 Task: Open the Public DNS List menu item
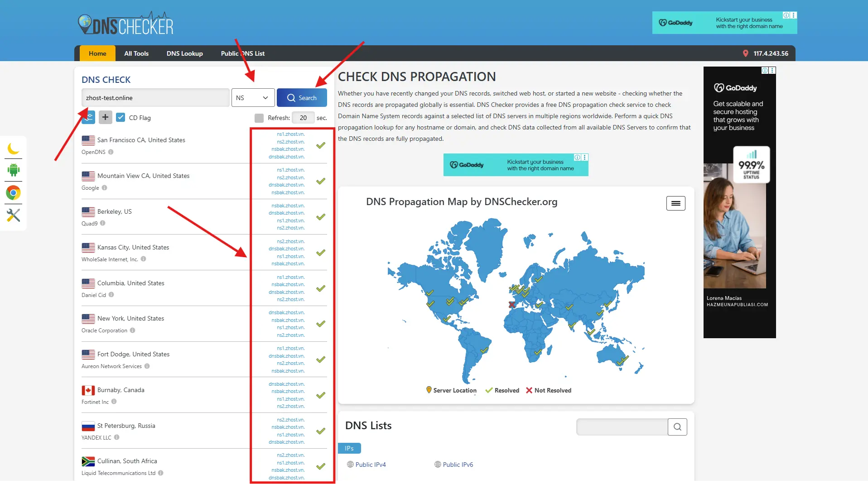(x=243, y=53)
